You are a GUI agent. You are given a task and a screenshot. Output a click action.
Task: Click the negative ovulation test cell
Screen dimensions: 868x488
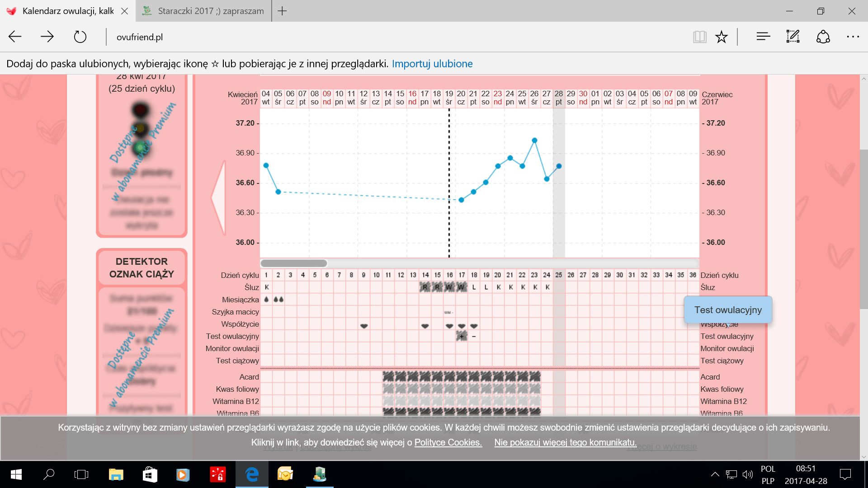(x=474, y=336)
